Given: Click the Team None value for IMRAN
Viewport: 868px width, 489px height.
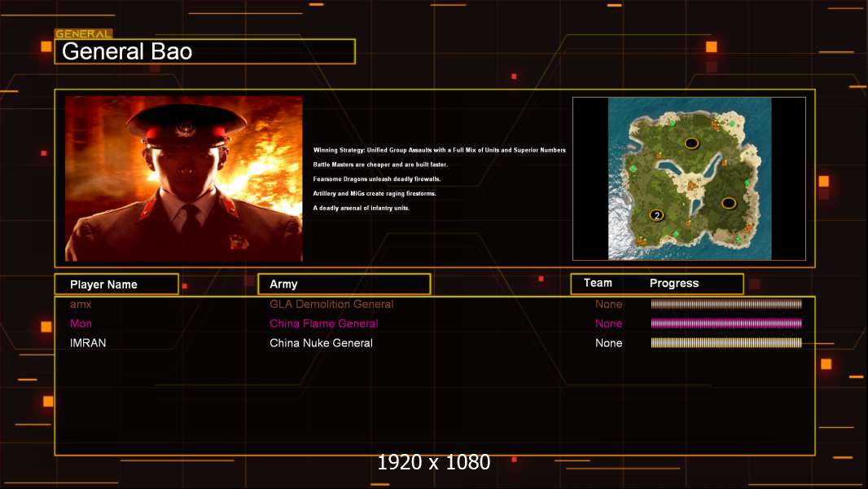Looking at the screenshot, I should point(608,343).
